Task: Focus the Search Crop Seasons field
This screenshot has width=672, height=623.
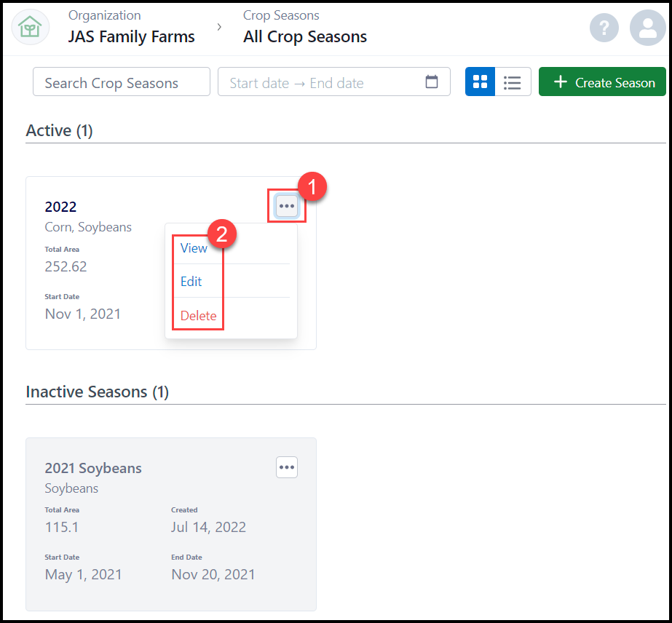Action: [x=121, y=82]
